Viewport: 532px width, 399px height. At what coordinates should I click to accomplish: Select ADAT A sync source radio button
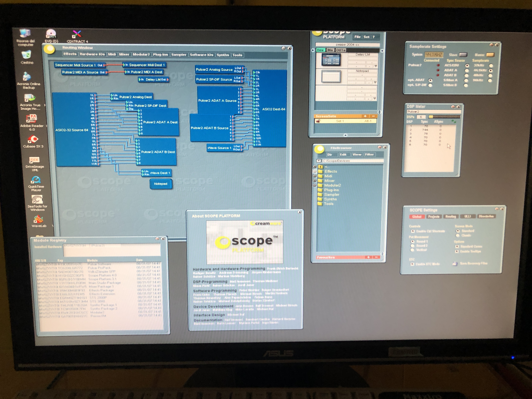pyautogui.click(x=467, y=70)
